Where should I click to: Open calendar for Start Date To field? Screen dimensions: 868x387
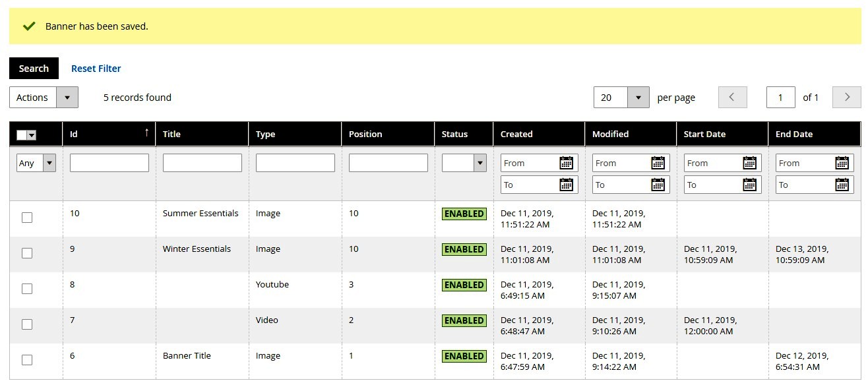pyautogui.click(x=749, y=185)
